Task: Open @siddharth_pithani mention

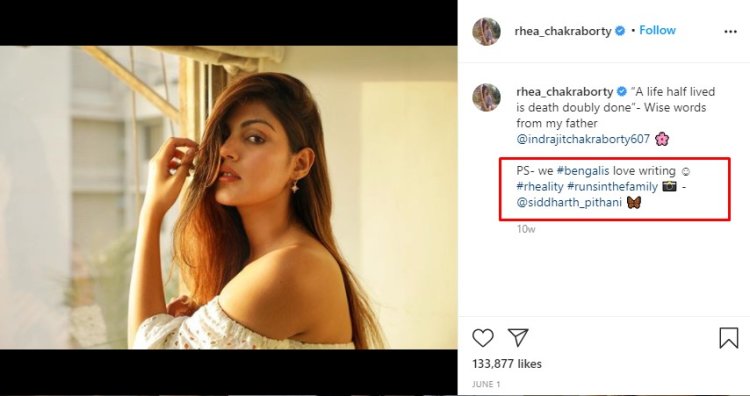Action: coord(569,202)
